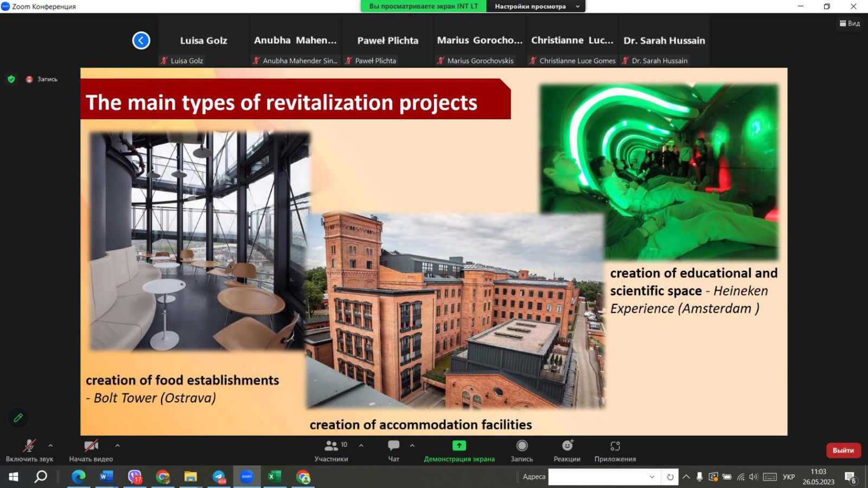
Task: Expand participants options arrow
Action: pyautogui.click(x=361, y=445)
